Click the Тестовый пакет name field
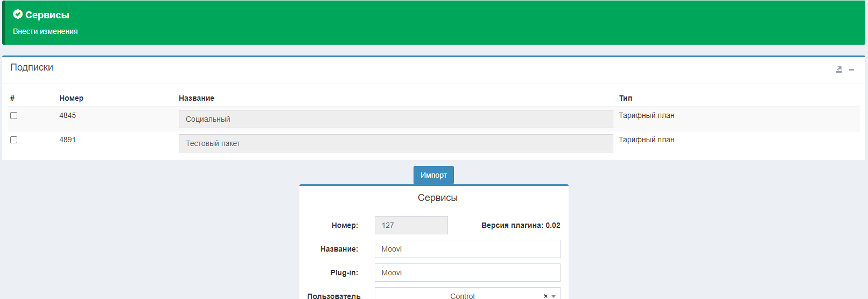This screenshot has height=299, width=868. (395, 143)
